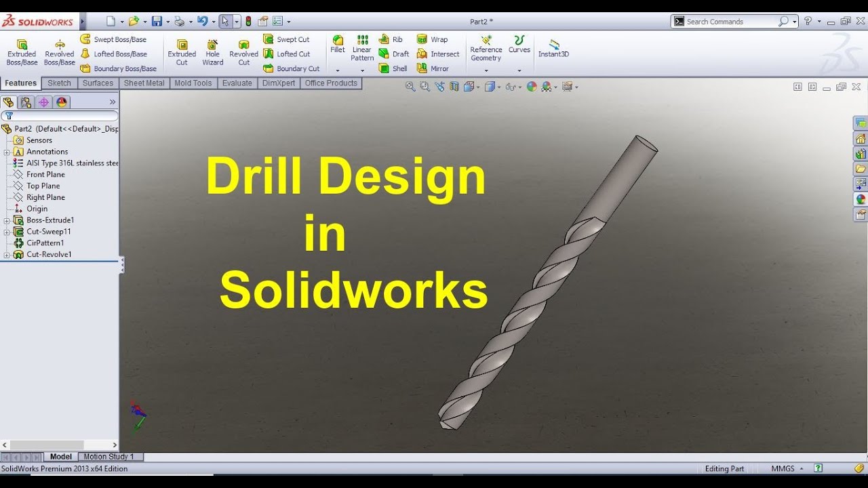Select the Lofted Cut feature
Image resolution: width=868 pixels, height=488 pixels.
(286, 54)
